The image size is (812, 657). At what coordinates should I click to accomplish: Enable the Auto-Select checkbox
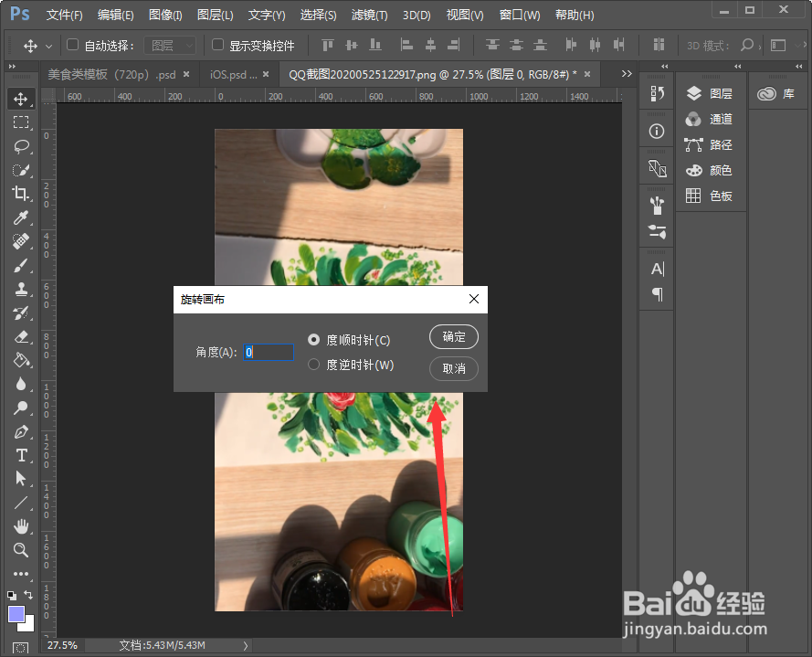(x=72, y=45)
